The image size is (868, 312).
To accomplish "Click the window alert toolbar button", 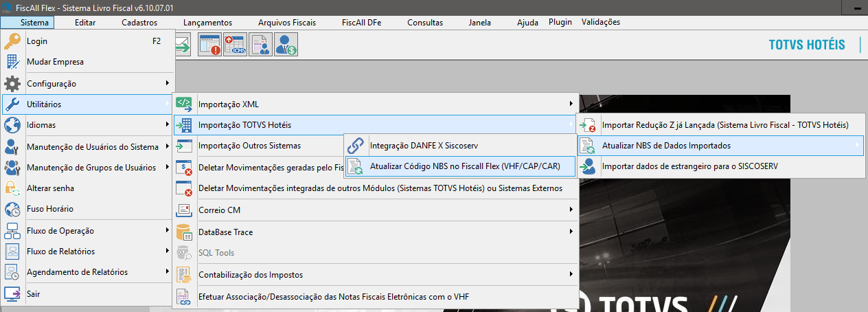I will point(209,45).
